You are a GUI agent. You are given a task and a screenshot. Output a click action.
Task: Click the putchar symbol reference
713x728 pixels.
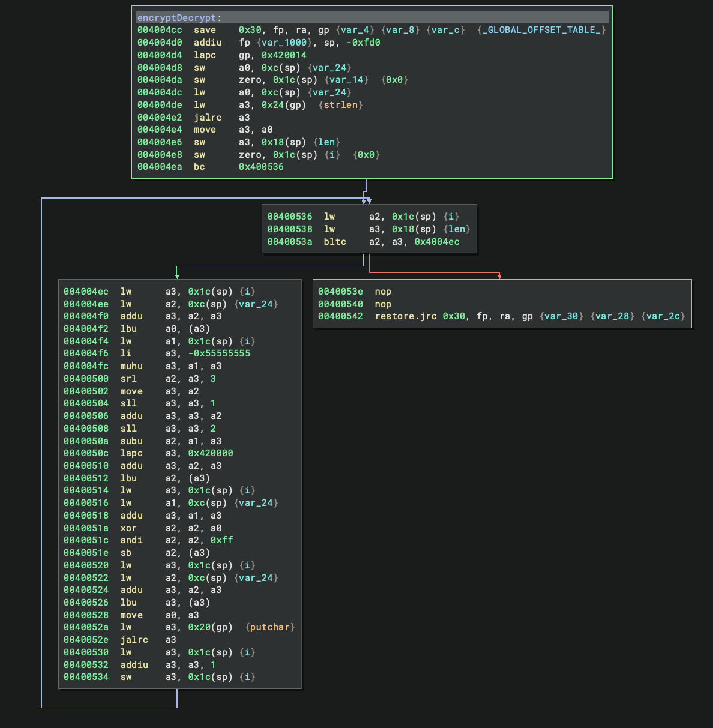pyautogui.click(x=270, y=627)
